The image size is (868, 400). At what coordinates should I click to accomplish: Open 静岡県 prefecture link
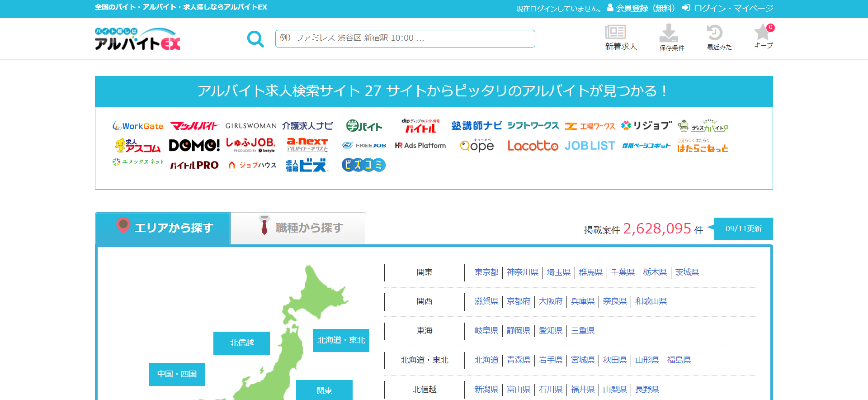point(519,330)
